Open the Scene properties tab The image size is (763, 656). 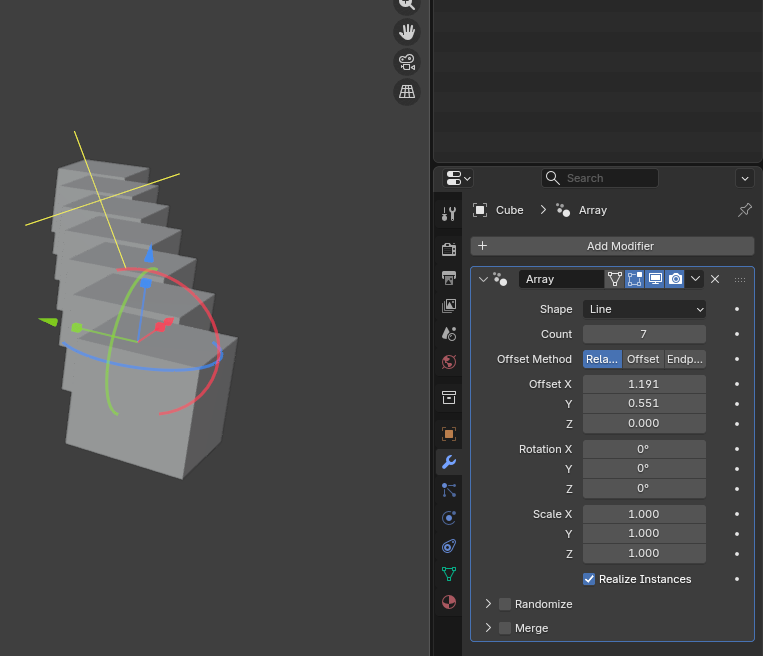coord(449,334)
